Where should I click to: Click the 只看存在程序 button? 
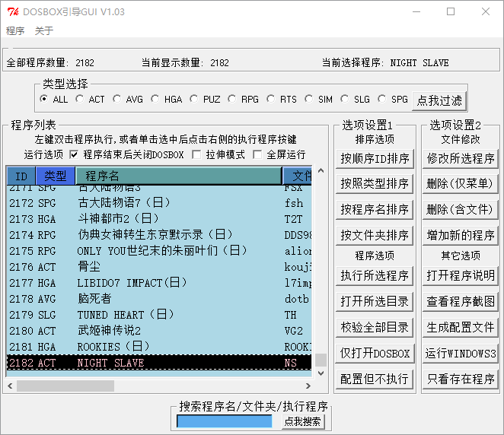[x=461, y=379]
